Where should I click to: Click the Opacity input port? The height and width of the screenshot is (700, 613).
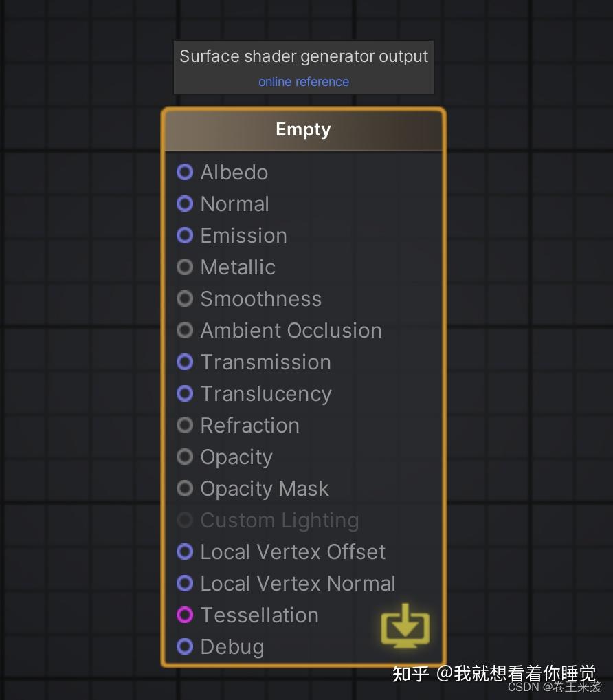coord(184,457)
